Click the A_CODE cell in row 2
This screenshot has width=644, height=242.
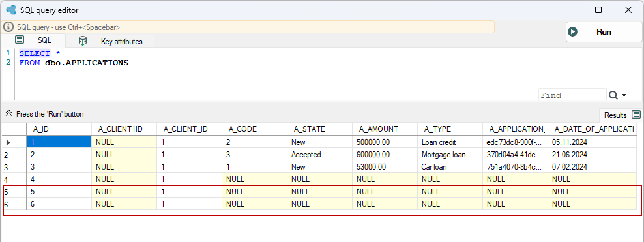pyautogui.click(x=255, y=155)
